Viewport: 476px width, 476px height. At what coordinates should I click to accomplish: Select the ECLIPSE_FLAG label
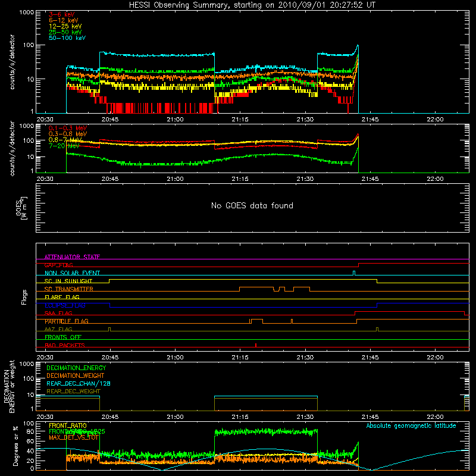pos(65,305)
